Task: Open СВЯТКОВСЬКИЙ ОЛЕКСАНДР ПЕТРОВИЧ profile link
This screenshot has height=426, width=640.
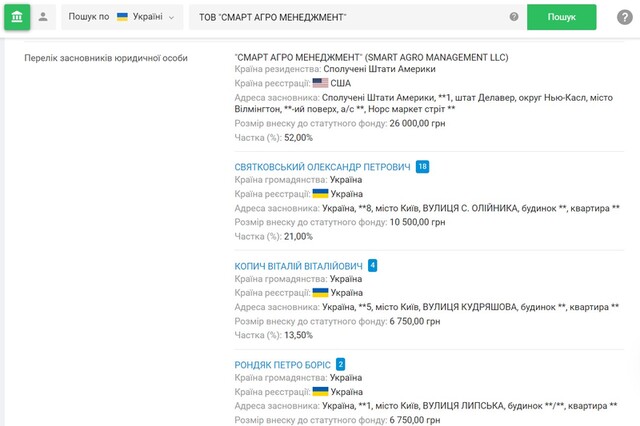Action: pos(322,166)
